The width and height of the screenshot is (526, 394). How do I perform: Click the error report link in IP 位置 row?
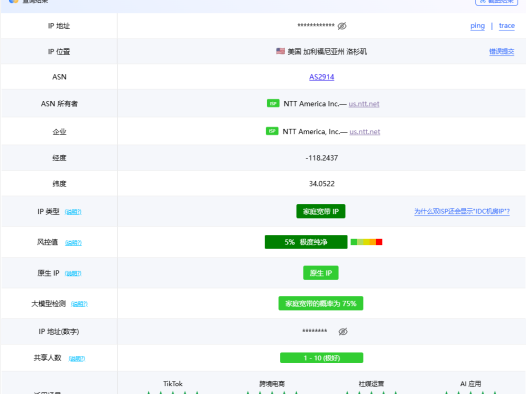[x=502, y=51]
